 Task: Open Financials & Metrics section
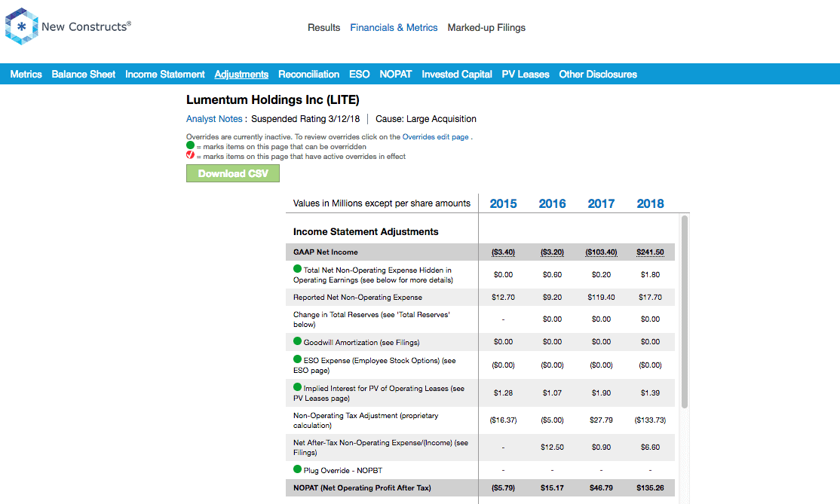coord(394,28)
